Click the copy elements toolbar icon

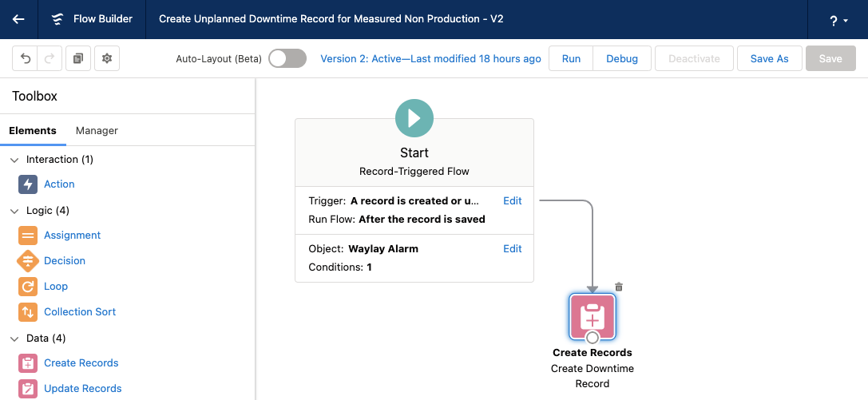tap(78, 58)
